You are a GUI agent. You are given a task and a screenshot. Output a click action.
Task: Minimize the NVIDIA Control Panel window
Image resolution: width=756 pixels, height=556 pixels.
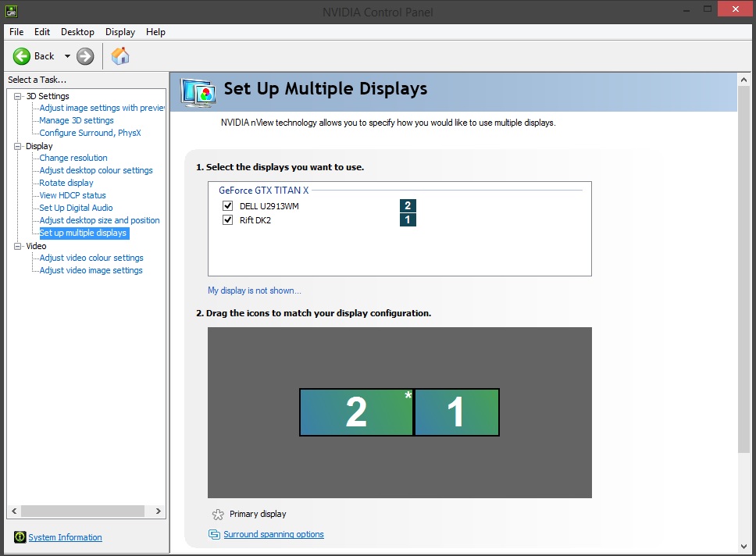pyautogui.click(x=686, y=9)
